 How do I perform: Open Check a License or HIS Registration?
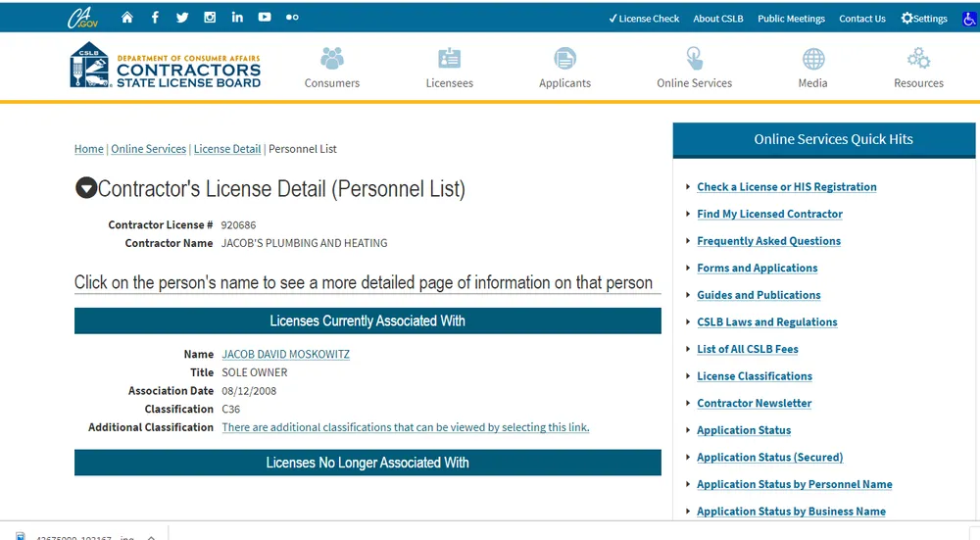pos(786,187)
